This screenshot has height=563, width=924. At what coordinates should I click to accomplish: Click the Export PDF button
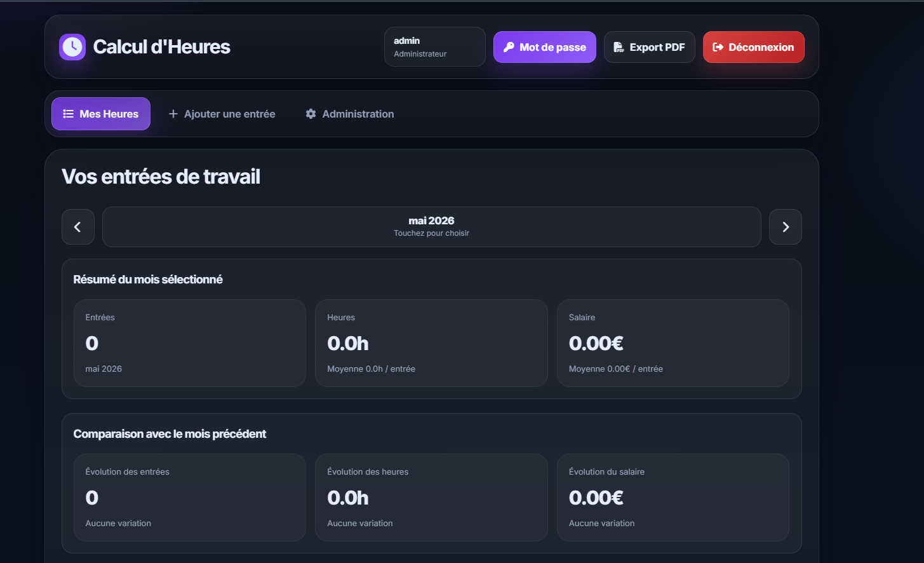point(650,47)
